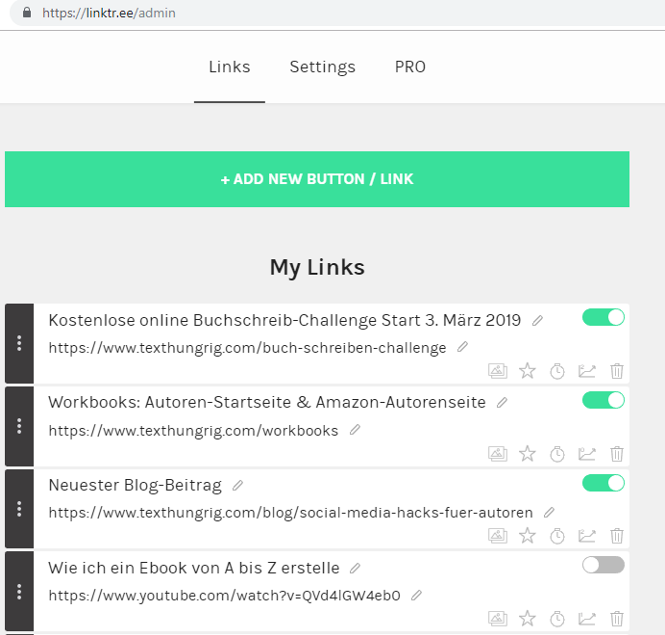Select the 'Neuester Blog-Beitrag' title text
665x635 pixels.
[x=135, y=485]
